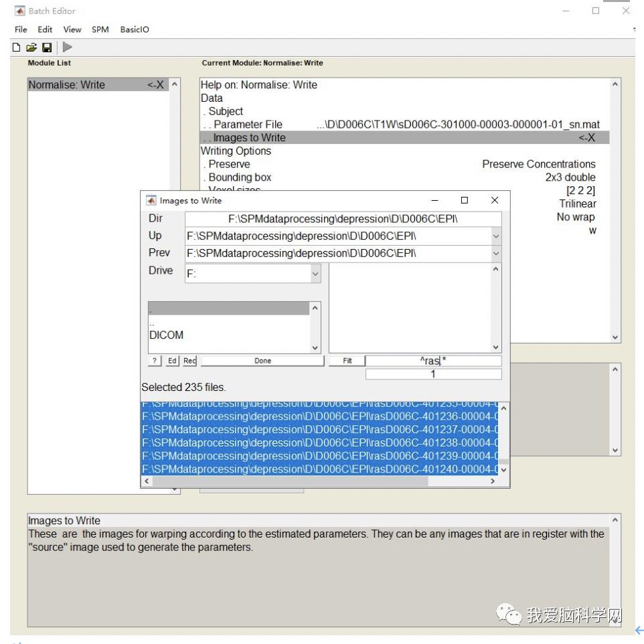Click horizontal scrollbar of selected files list

290,481
